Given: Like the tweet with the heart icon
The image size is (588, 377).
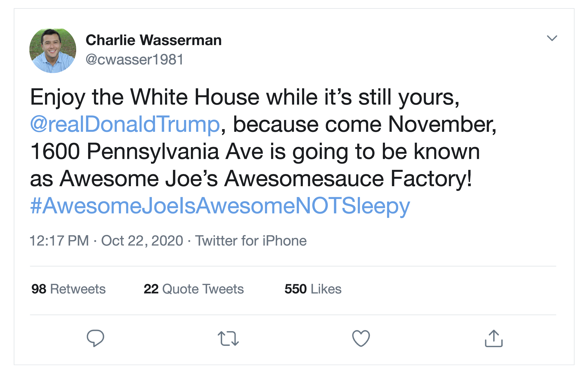Looking at the screenshot, I should 361,338.
